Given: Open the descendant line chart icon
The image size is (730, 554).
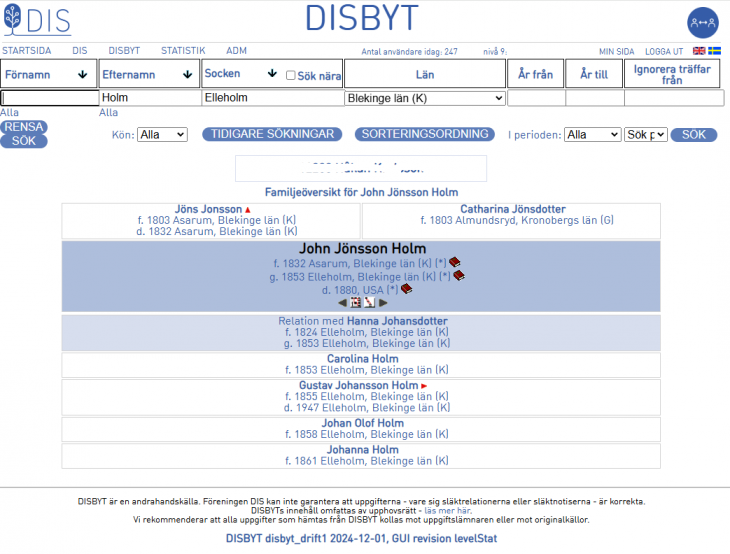Looking at the screenshot, I should pyautogui.click(x=369, y=303).
